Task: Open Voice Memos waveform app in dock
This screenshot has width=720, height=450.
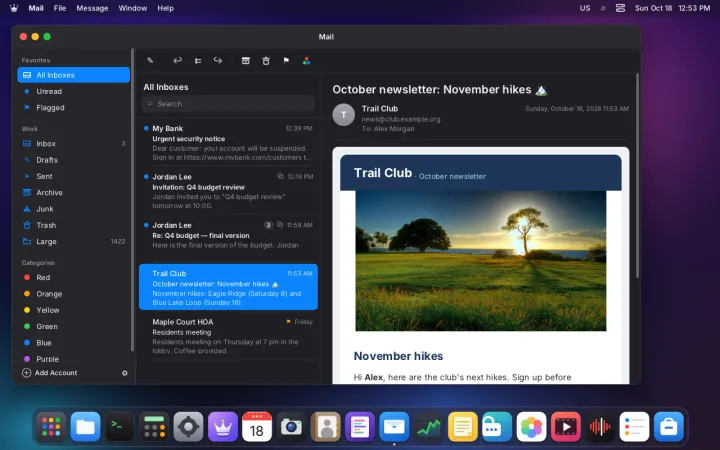Action: point(600,427)
